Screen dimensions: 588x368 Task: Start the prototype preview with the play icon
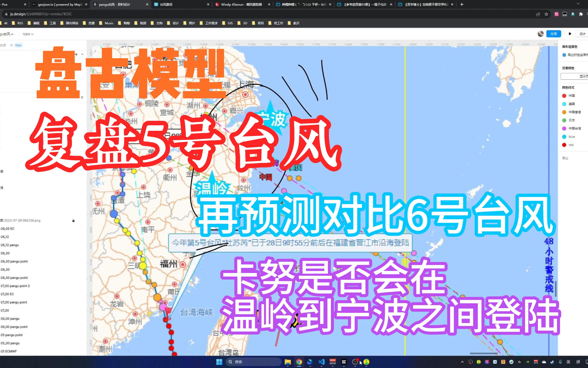[570, 34]
